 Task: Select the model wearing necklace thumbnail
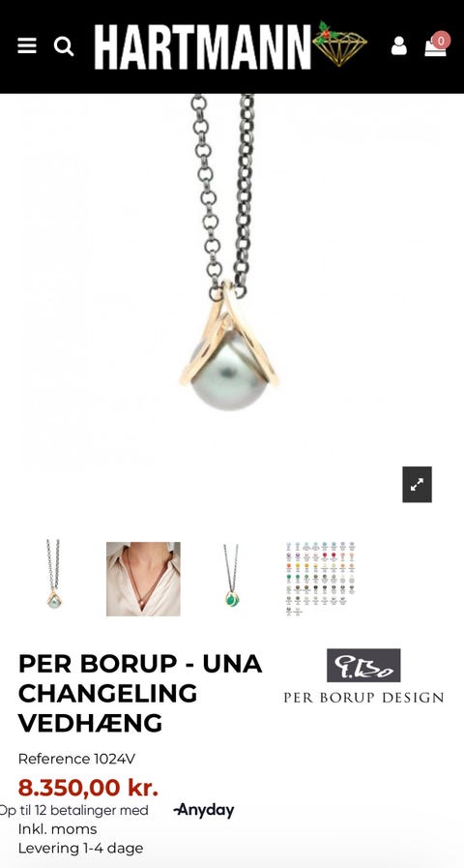click(x=143, y=579)
